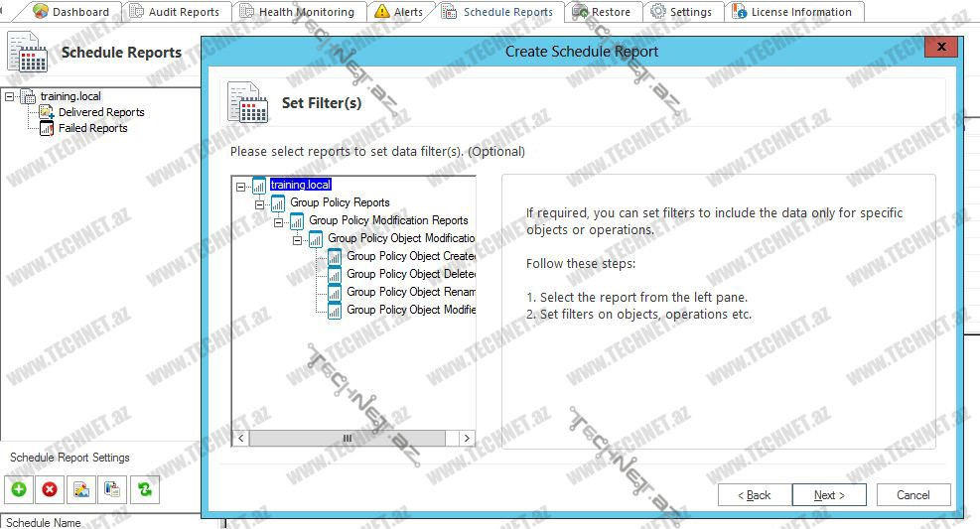Click the green refresh schedules icon

tap(145, 488)
